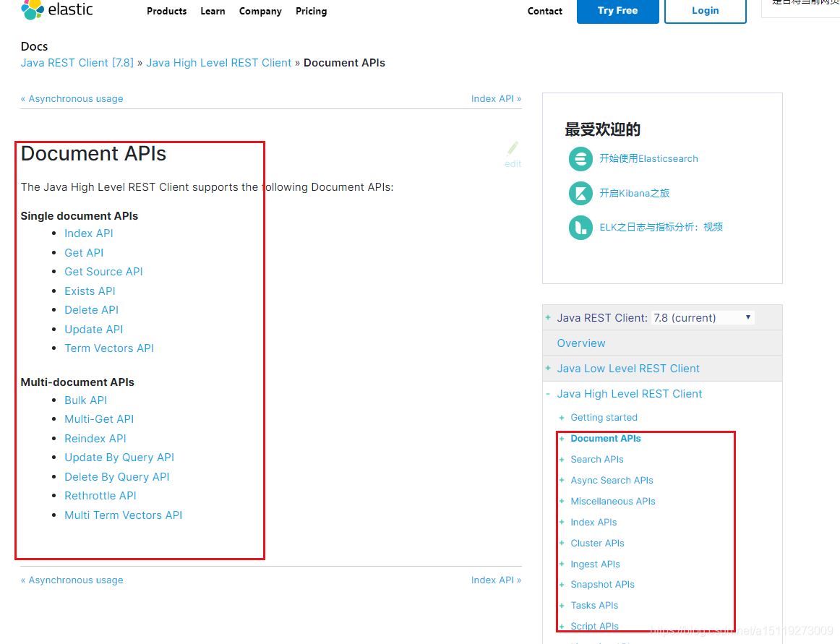Expand the Snapshot APIs sidebar node
Screen dimensions: 840x644
(562, 585)
